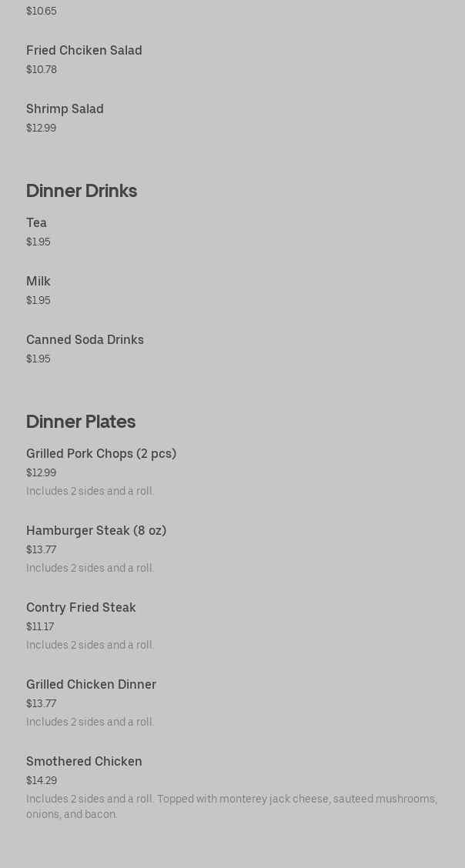Choose Tea from Dinner Drinks
Viewport: 465px width, 868px height.
coord(36,223)
